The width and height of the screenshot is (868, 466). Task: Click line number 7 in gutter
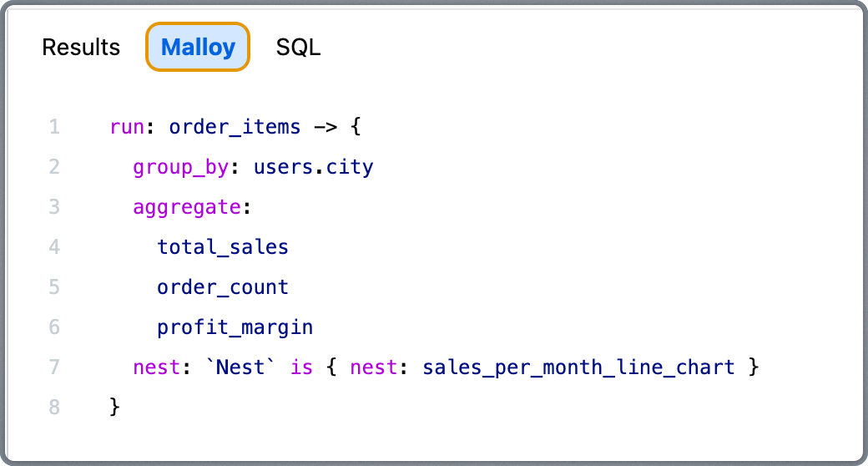click(x=54, y=367)
